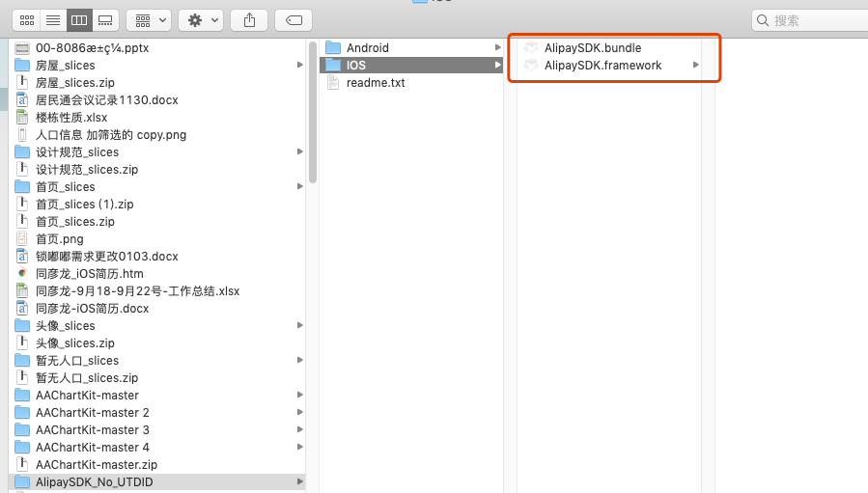Open the gear action menu

[x=201, y=20]
